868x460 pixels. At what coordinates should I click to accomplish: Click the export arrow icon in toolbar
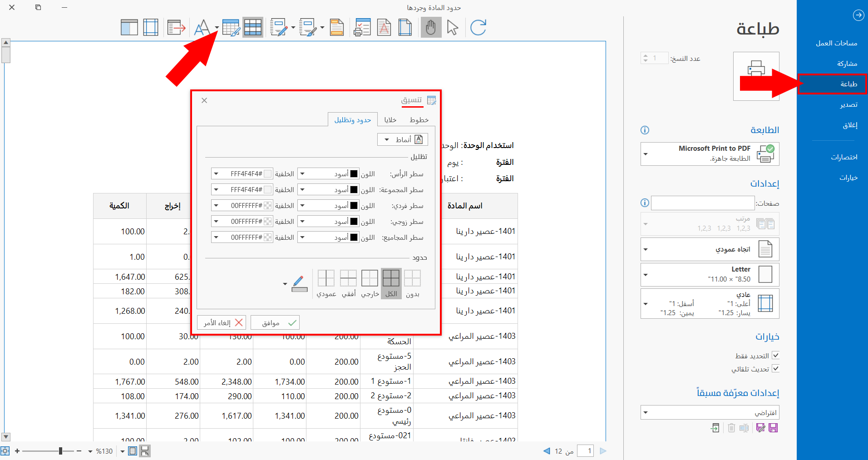tap(176, 28)
